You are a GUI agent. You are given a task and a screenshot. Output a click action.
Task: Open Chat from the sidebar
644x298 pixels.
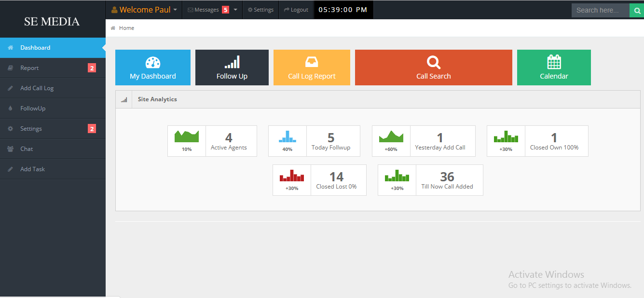pos(53,149)
